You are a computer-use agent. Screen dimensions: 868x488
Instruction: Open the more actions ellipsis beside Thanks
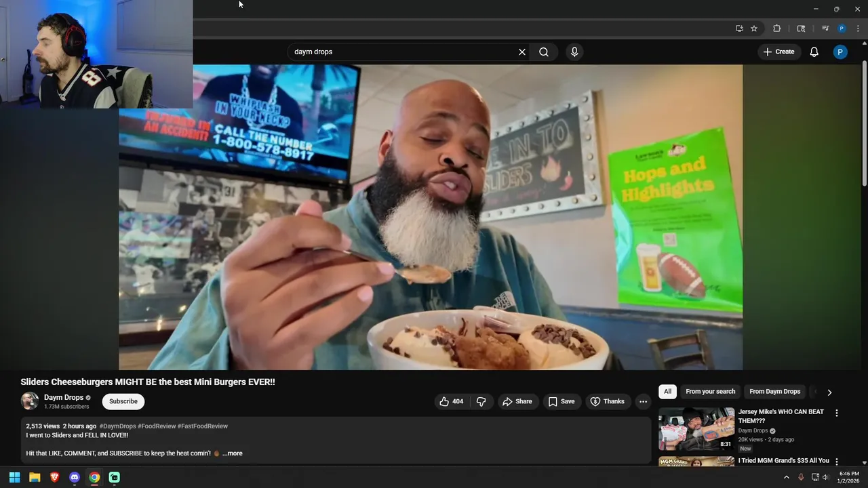click(643, 401)
